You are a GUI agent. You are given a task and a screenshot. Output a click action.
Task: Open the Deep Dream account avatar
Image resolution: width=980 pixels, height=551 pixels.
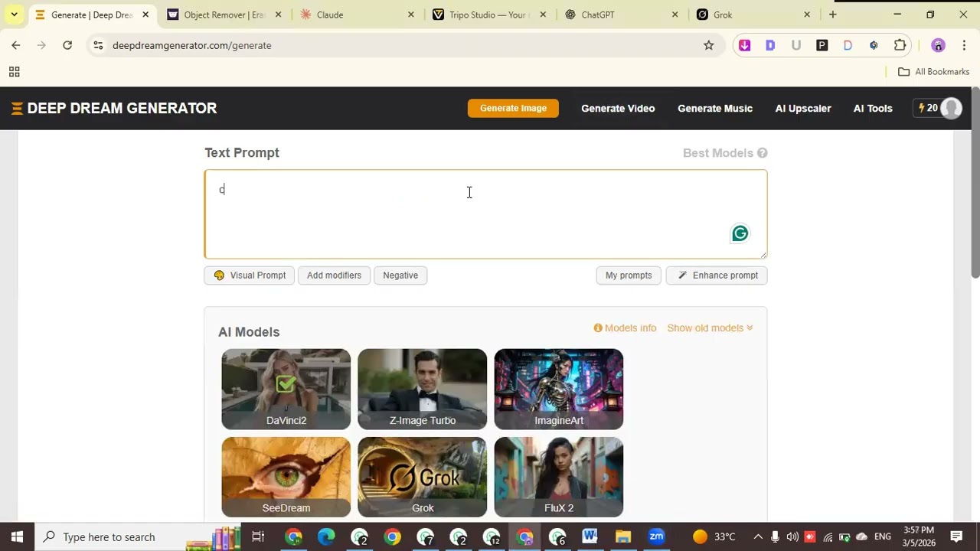click(951, 108)
